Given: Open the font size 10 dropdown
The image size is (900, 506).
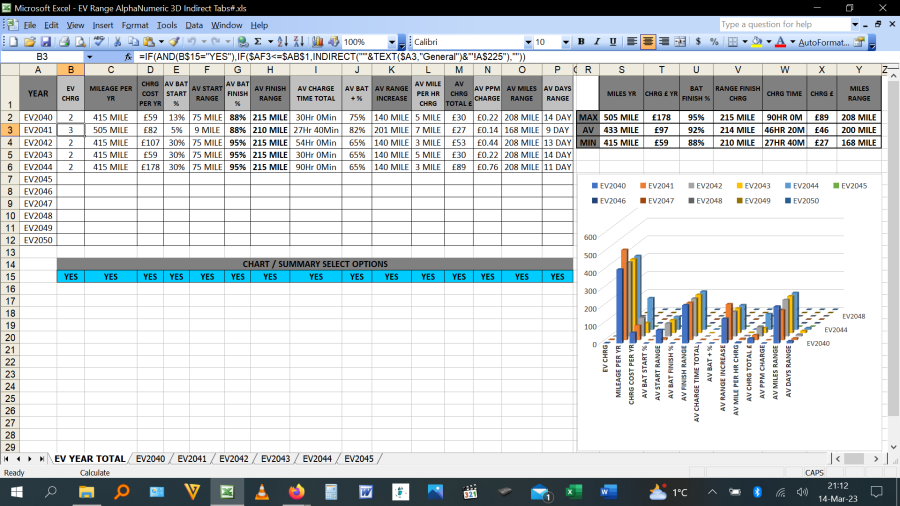Looking at the screenshot, I should pyautogui.click(x=566, y=42).
